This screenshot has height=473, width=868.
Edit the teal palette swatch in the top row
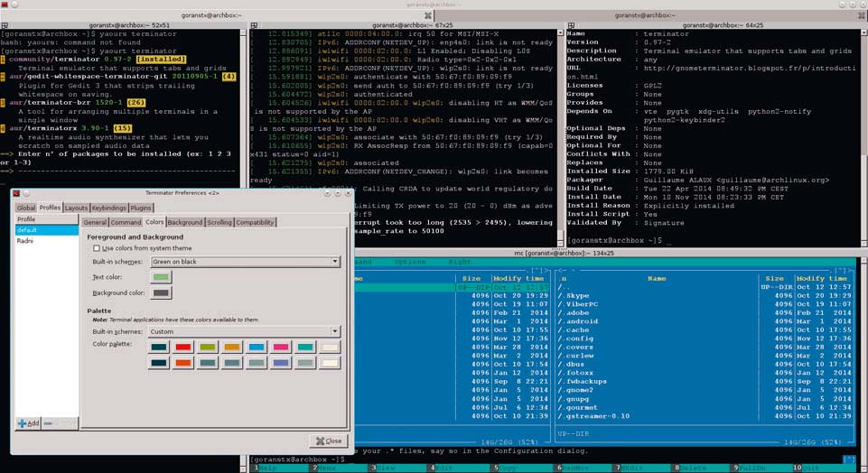pos(305,347)
